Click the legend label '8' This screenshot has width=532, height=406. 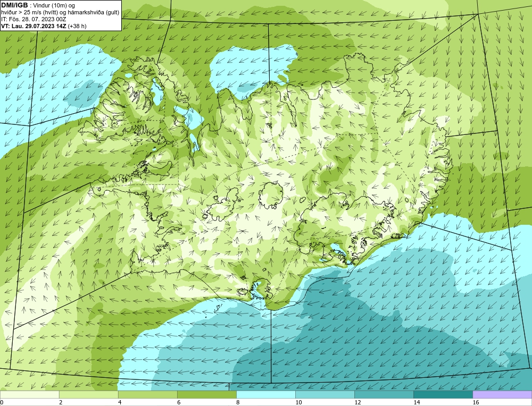click(x=238, y=402)
